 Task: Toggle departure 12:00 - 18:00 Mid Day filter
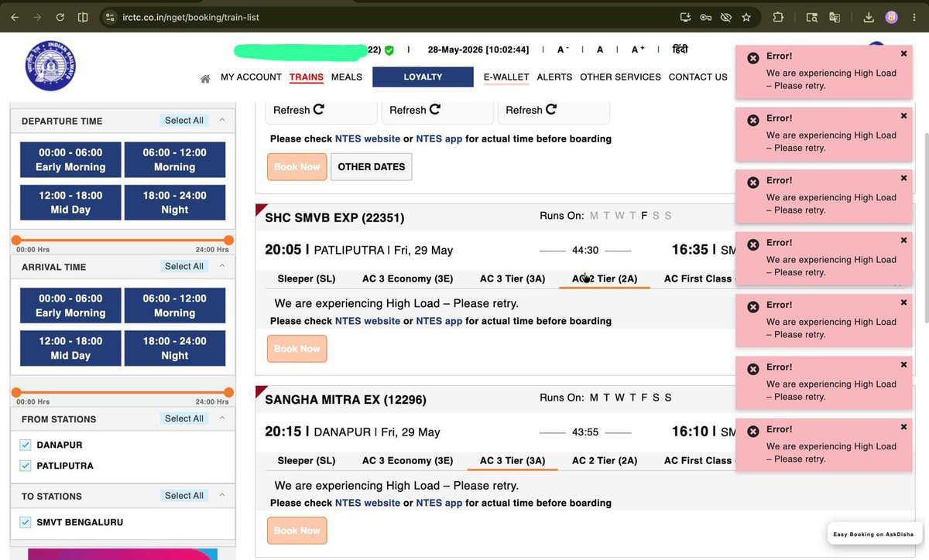[x=70, y=202]
